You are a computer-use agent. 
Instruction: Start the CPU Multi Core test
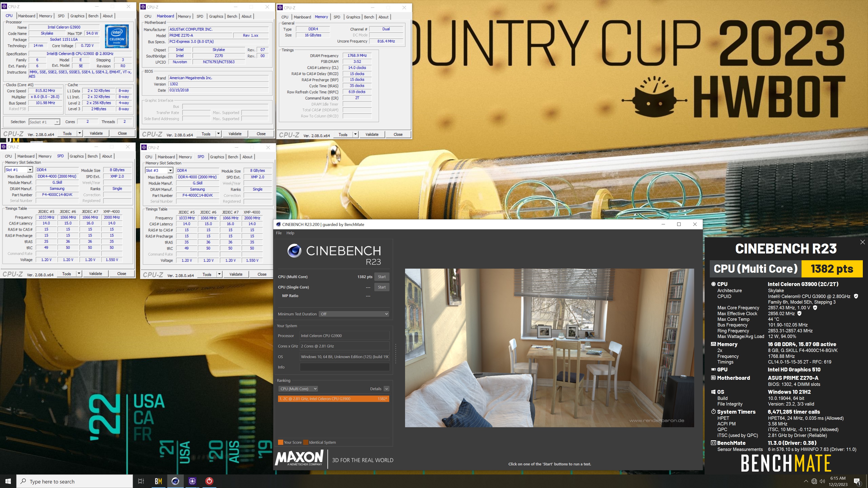(x=381, y=277)
